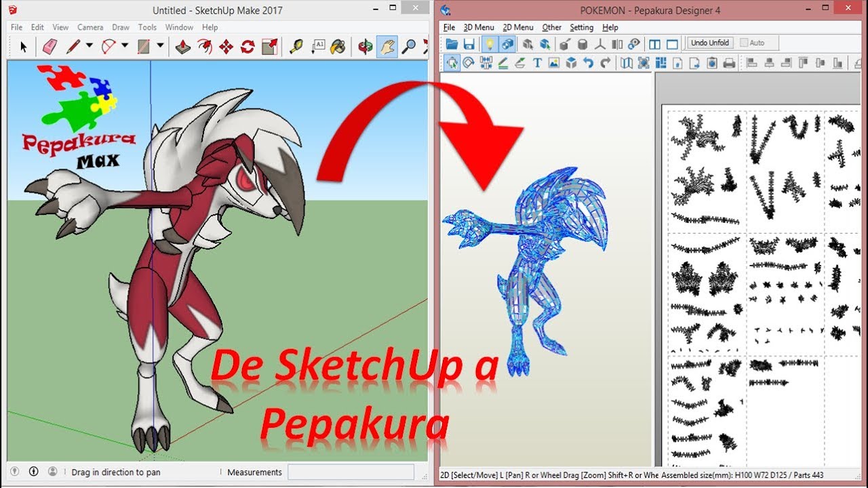Click the Input Text T tool
The image size is (868, 488).
537,63
